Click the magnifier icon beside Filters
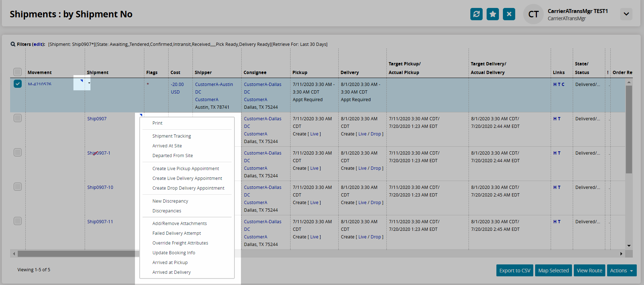 (13, 44)
